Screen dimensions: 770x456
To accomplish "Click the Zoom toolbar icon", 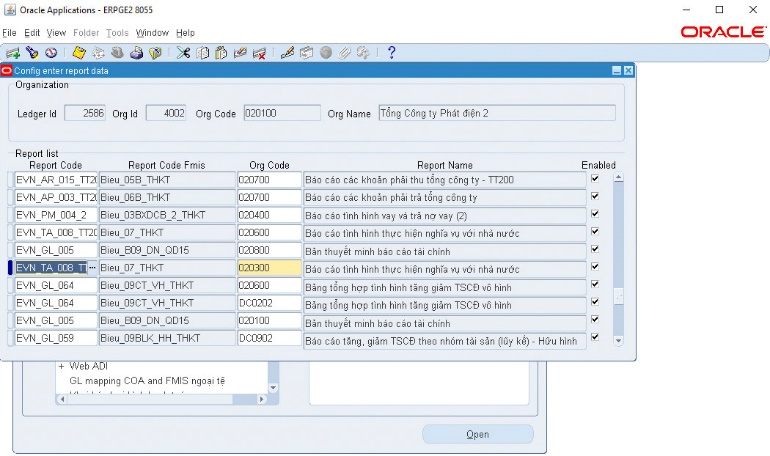I will (x=306, y=53).
